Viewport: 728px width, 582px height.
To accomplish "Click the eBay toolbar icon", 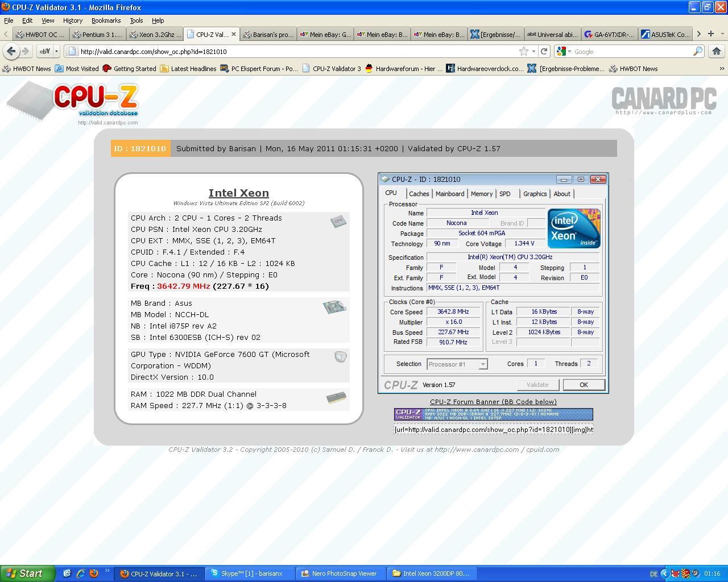I will (45, 51).
